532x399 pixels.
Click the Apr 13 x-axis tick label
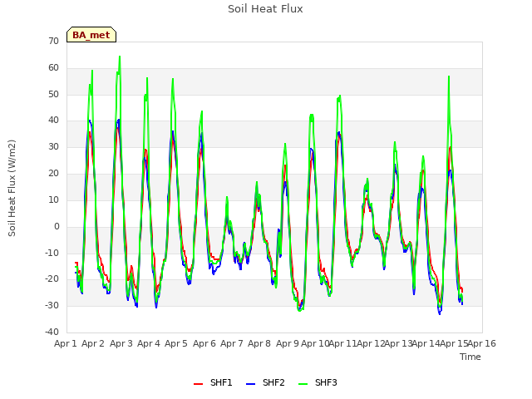coord(398,343)
